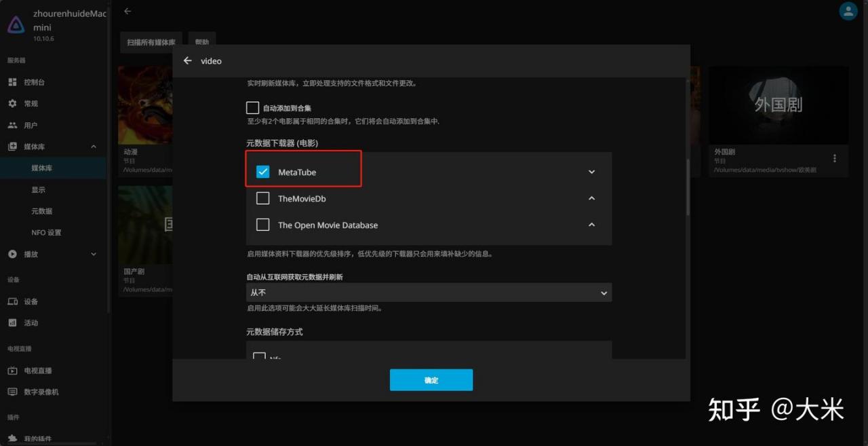The height and width of the screenshot is (446, 868).
Task: Move TheMovieDb up with its chevron
Action: click(x=591, y=198)
